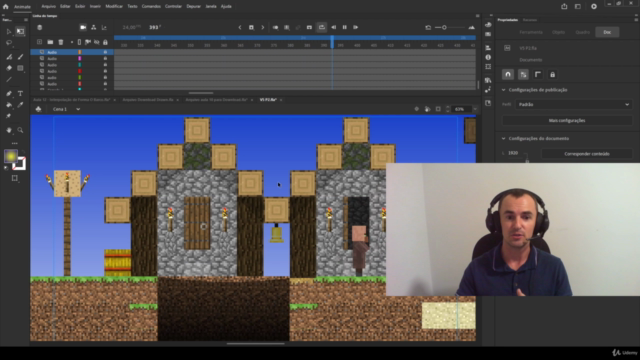The height and width of the screenshot is (360, 640).
Task: Select the Brush tool
Action: (20, 57)
